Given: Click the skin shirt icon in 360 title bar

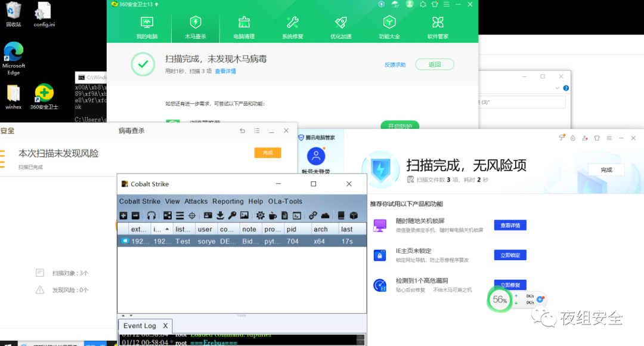Looking at the screenshot, I should pyautogui.click(x=435, y=4).
